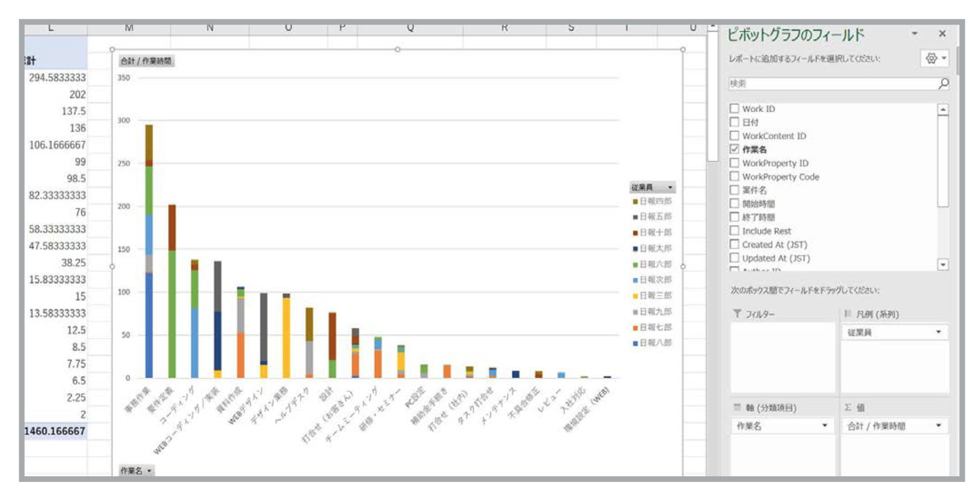This screenshot has width=980, height=498.
Task: Select column N header
Action: click(209, 28)
